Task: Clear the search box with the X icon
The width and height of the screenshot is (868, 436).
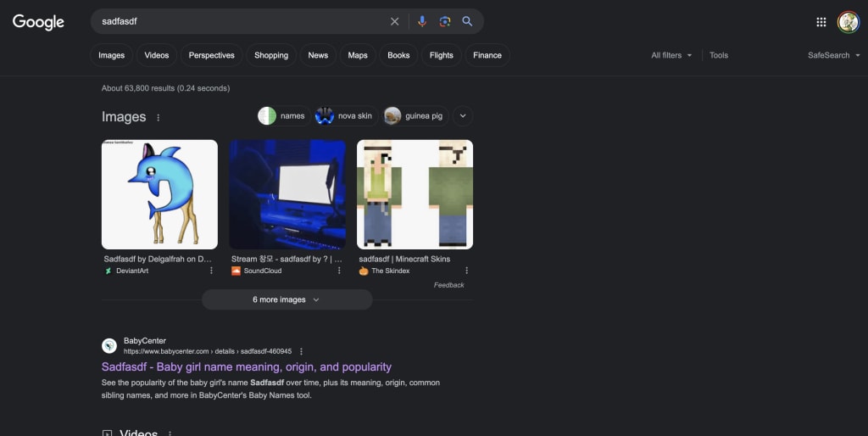Action: coord(395,21)
